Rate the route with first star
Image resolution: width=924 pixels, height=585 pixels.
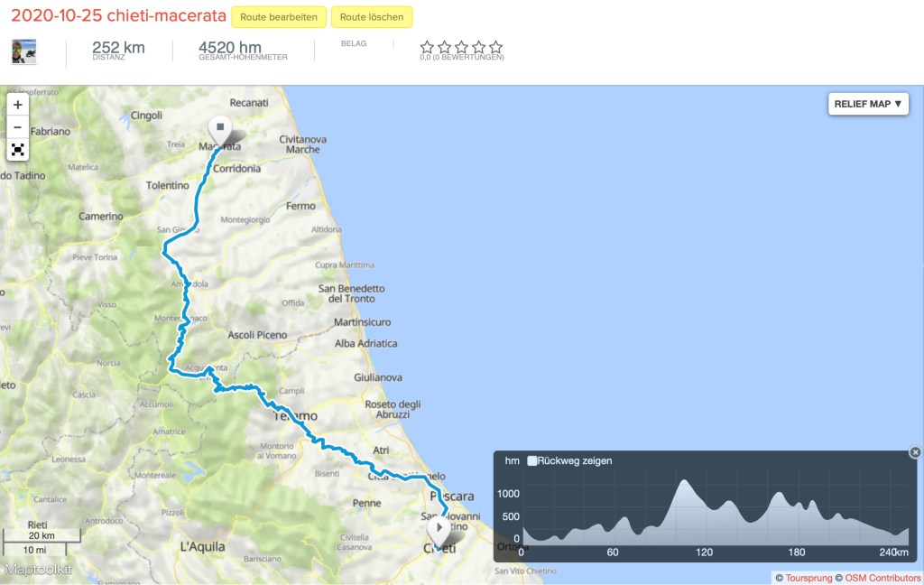coord(427,47)
